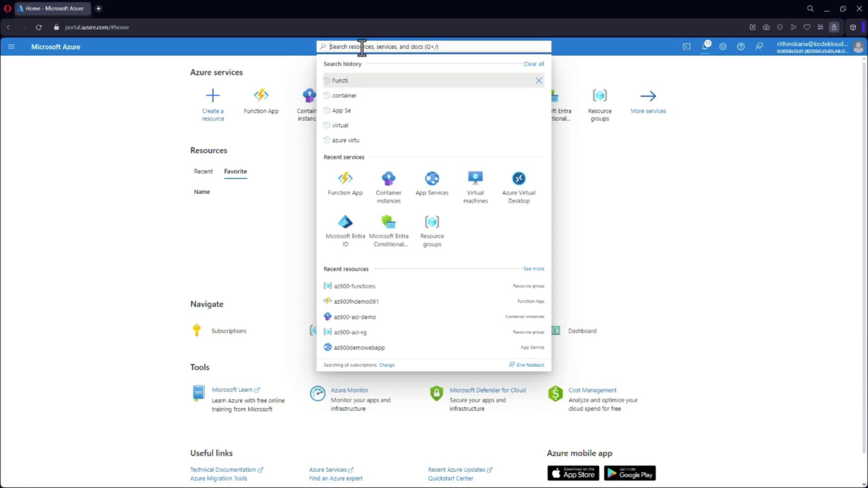Open portal settings gear icon
The height and width of the screenshot is (488, 868).
pos(723,47)
